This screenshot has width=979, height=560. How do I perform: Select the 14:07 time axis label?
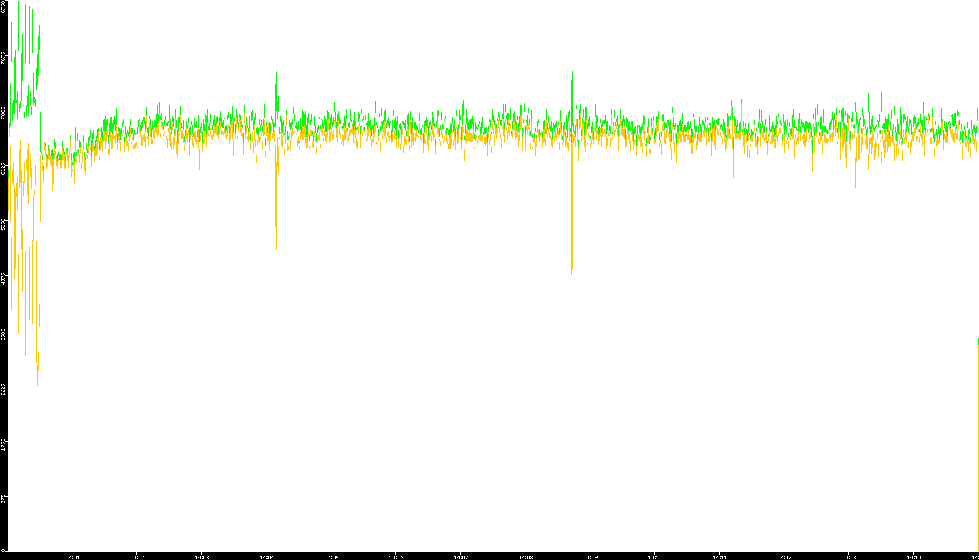click(461, 557)
